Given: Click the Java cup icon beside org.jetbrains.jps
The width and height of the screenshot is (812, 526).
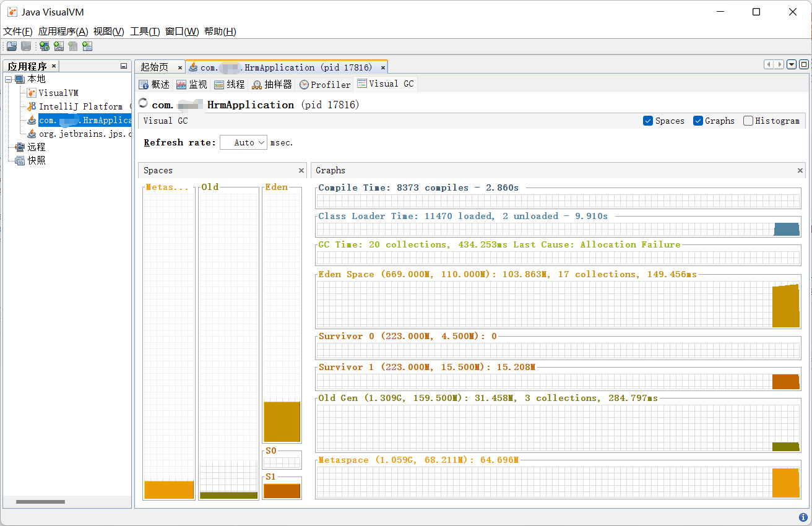Looking at the screenshot, I should 32,134.
